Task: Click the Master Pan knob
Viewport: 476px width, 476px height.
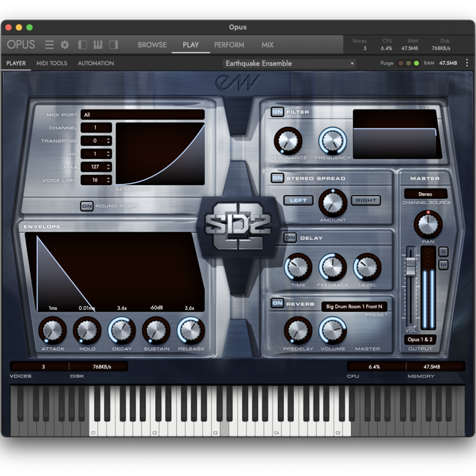Action: tap(428, 224)
